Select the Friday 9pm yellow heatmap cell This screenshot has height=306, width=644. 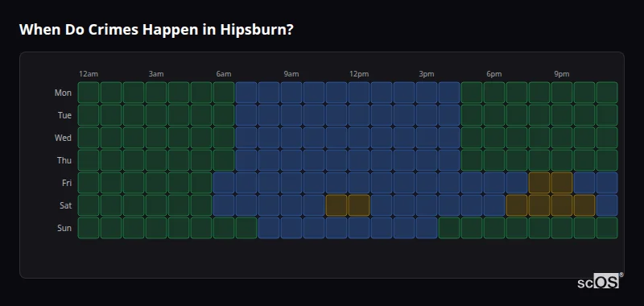(x=562, y=183)
